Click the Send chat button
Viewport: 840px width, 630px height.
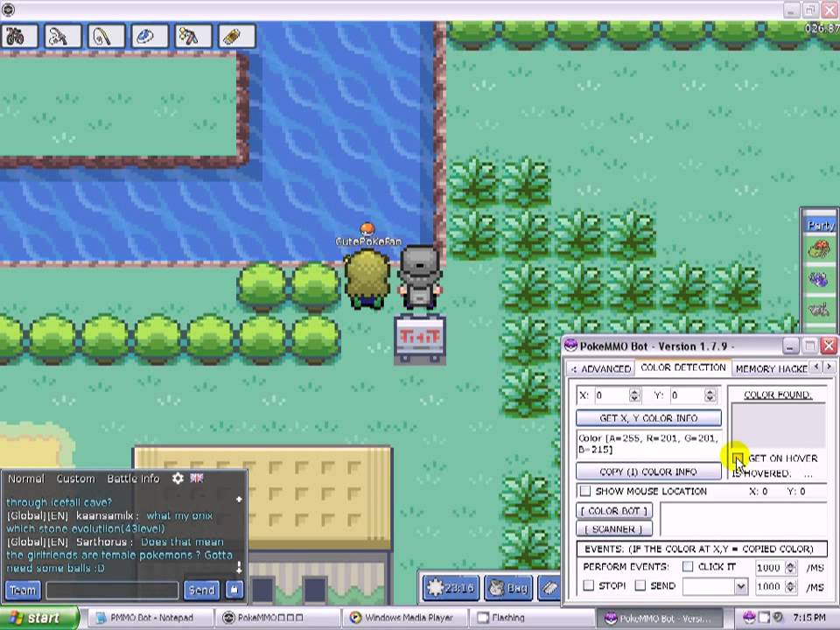201,590
